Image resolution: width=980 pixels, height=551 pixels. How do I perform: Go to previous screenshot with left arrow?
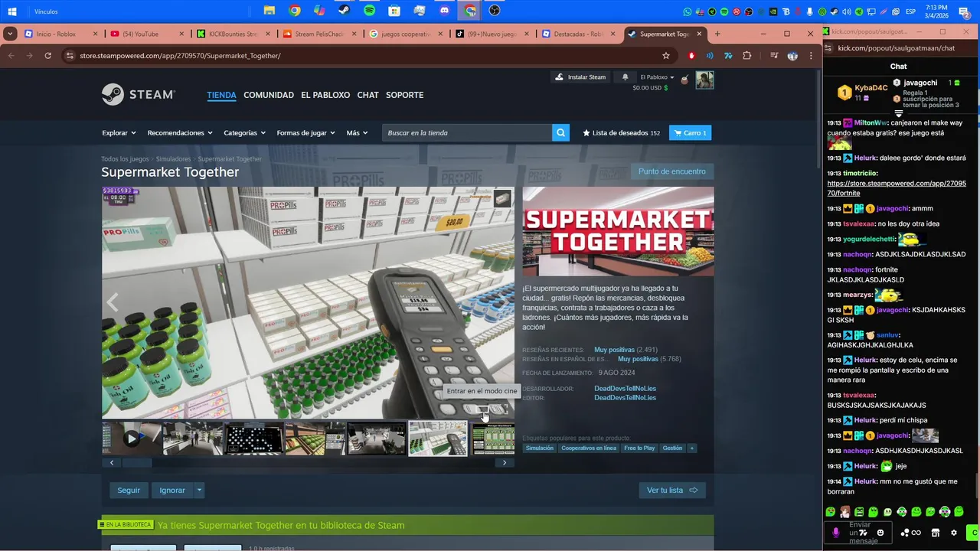point(113,302)
